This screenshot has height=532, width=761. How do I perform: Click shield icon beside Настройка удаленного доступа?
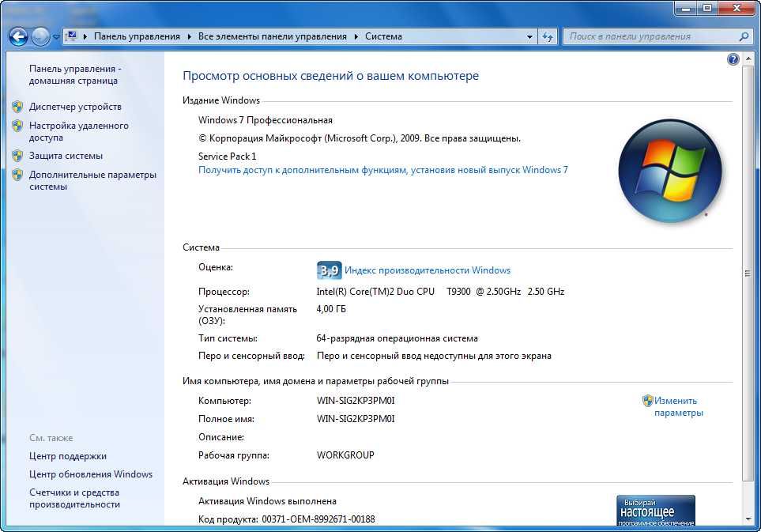point(17,126)
